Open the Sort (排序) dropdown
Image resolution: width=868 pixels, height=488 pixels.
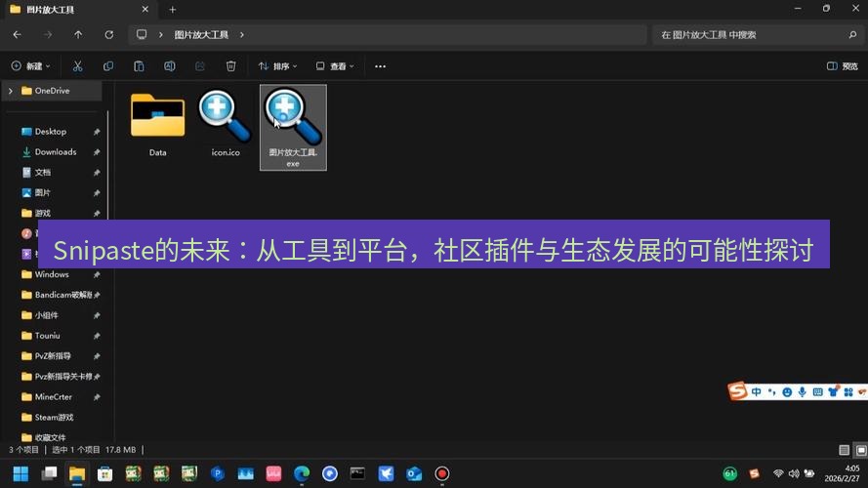pos(278,66)
